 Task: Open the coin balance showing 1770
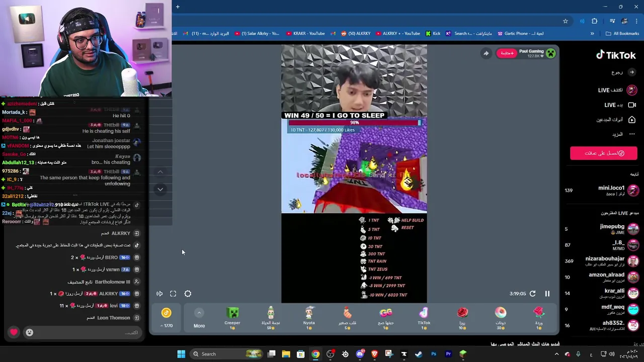pyautogui.click(x=167, y=318)
